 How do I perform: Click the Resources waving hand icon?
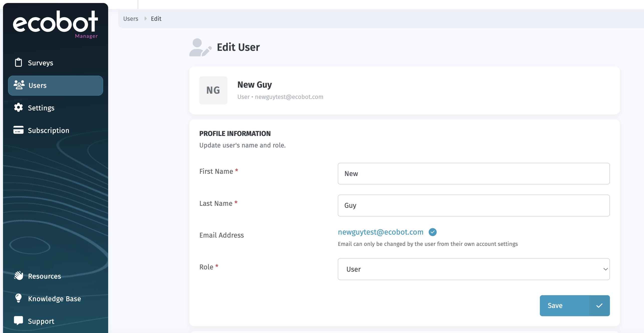(x=18, y=276)
